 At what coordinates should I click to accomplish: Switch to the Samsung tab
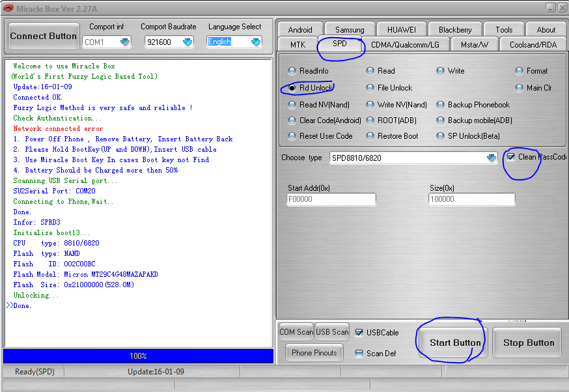click(x=350, y=29)
